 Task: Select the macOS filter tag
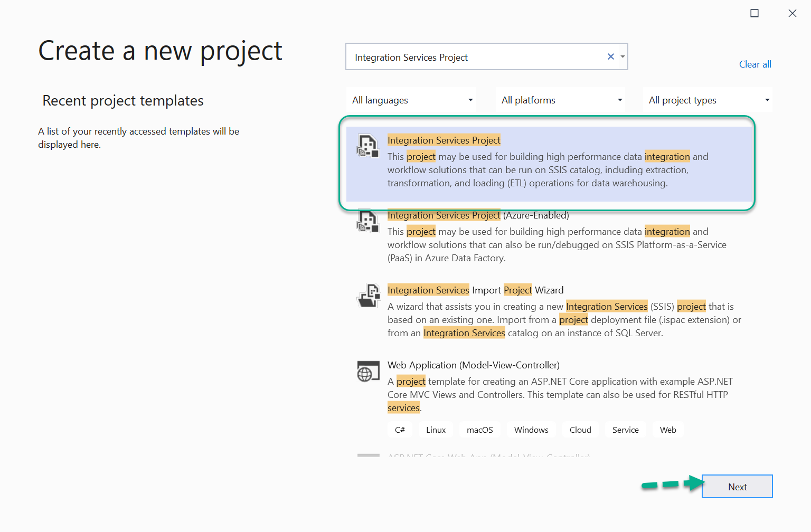tap(479, 430)
